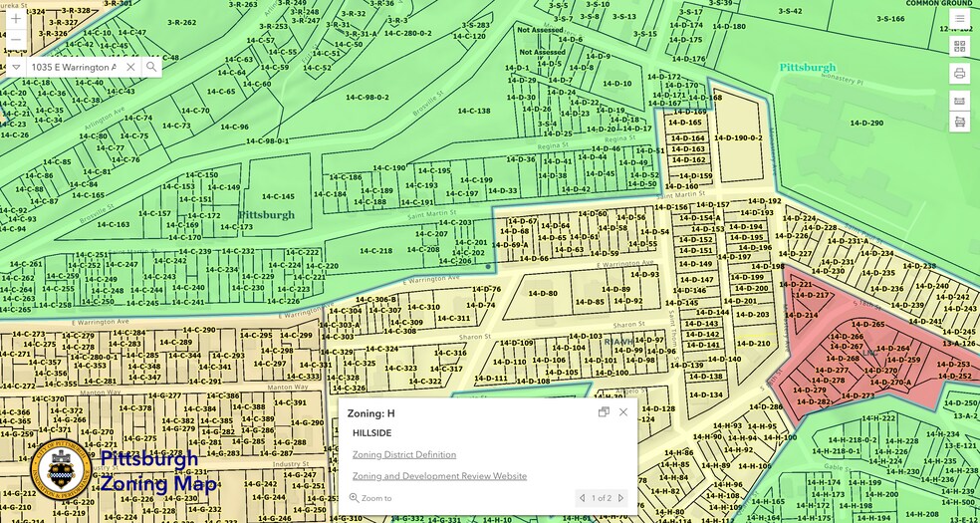
Task: Select parcel 14-D-210
Action: [x=755, y=343]
